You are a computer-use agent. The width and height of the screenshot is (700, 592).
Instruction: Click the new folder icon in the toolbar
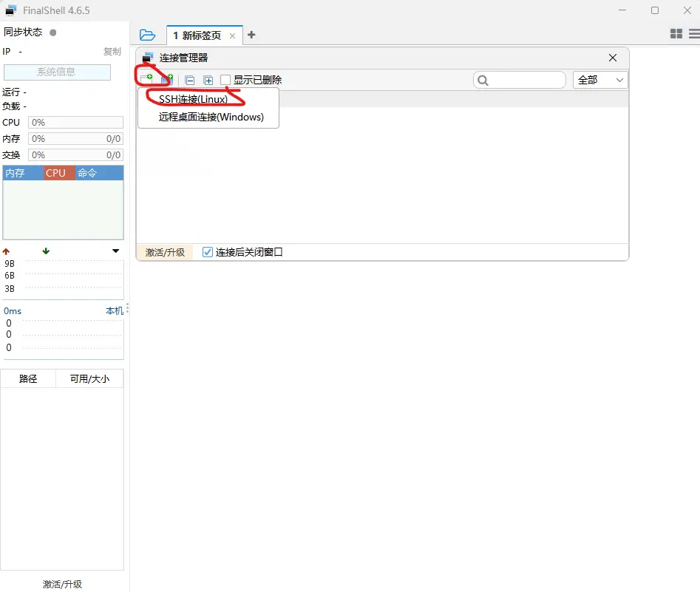pos(167,80)
